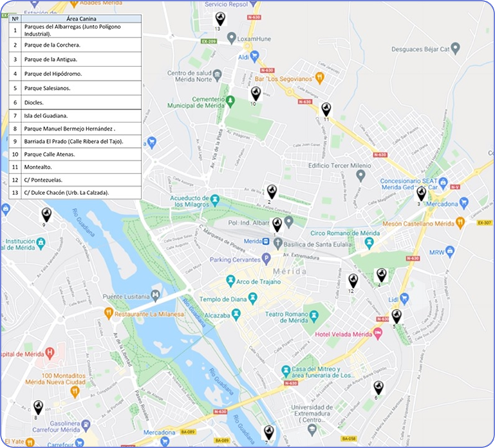Select 'Parque Manuel Bermejo Hernández' row
495x448 pixels.
[75, 129]
